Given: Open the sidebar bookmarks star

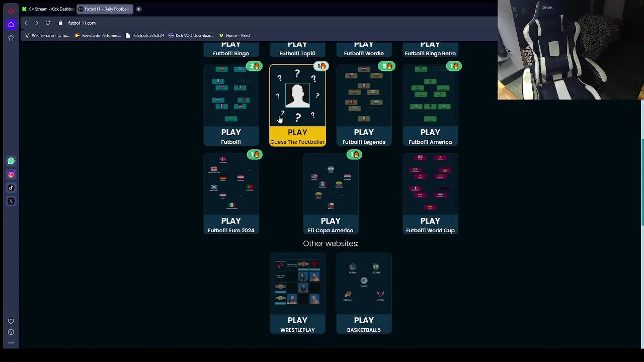Looking at the screenshot, I should (x=11, y=38).
